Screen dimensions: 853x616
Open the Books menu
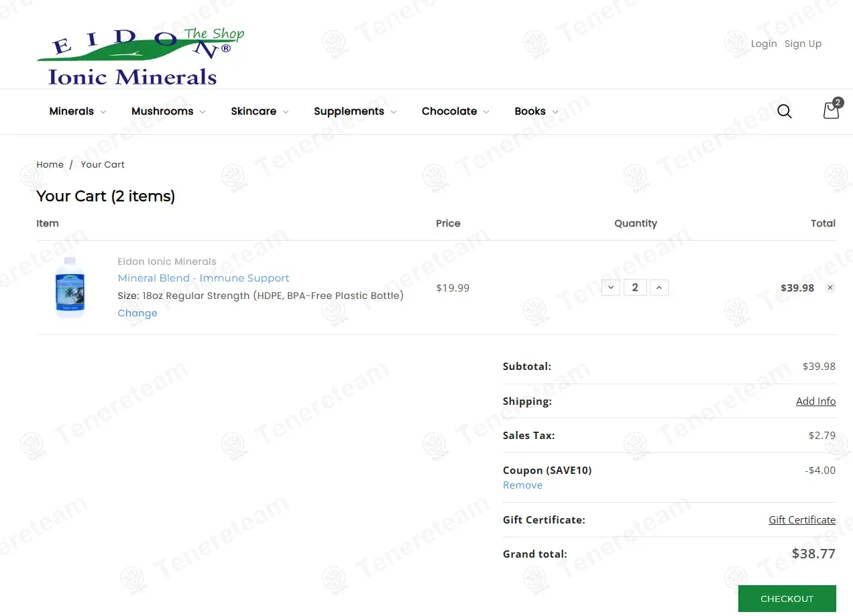pyautogui.click(x=535, y=111)
